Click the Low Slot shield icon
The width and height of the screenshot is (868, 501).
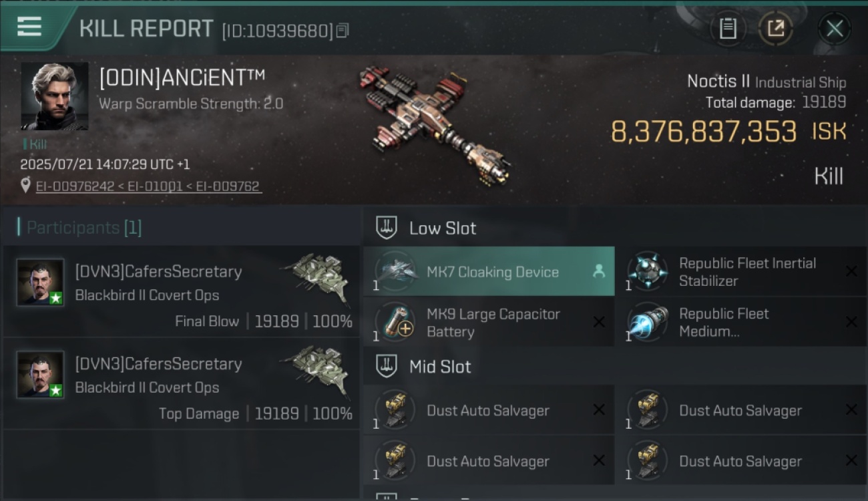click(x=387, y=228)
